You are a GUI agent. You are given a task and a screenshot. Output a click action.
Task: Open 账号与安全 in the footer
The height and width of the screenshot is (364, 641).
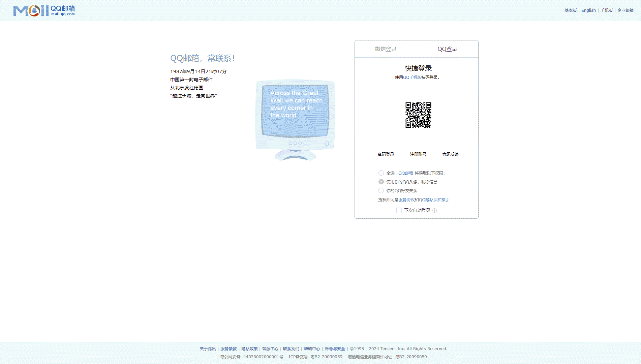(x=335, y=349)
